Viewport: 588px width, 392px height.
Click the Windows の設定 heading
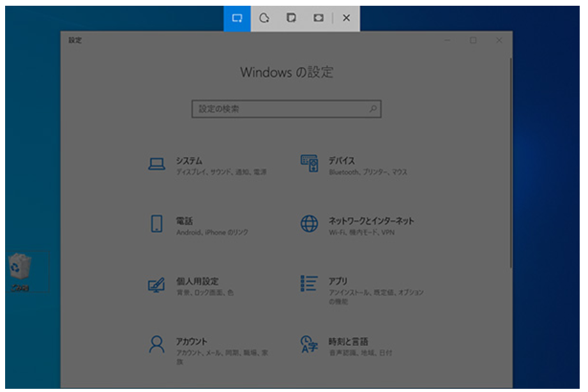[287, 72]
